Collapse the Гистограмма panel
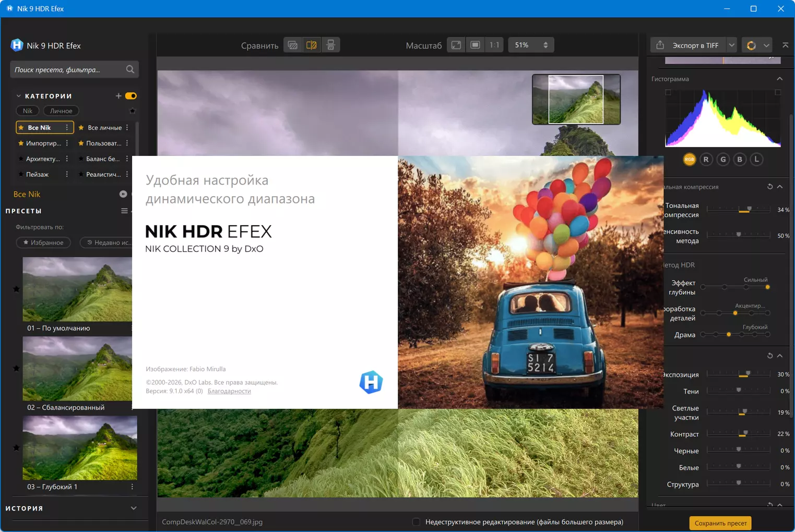795x532 pixels. pos(780,79)
